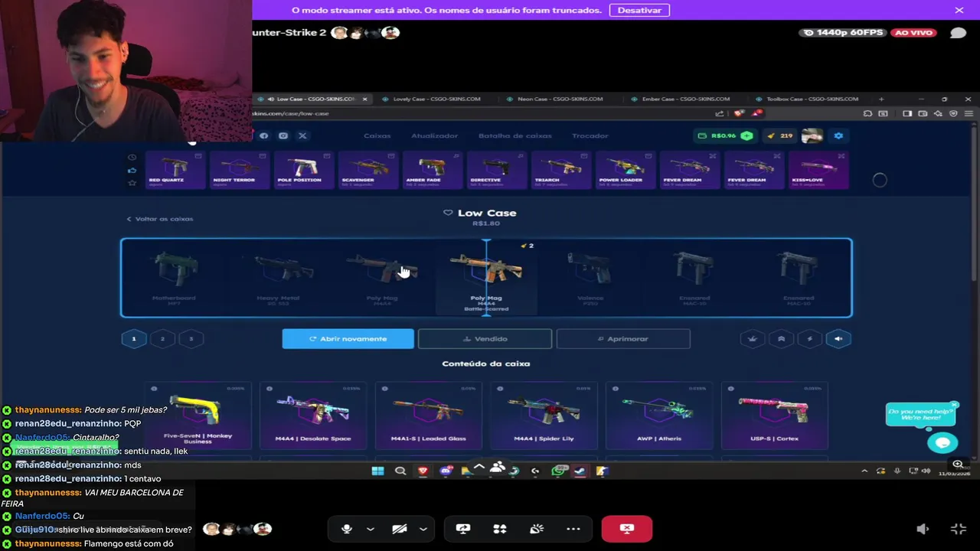980x551 pixels.
Task: Add funds with green plus button
Action: click(x=746, y=135)
